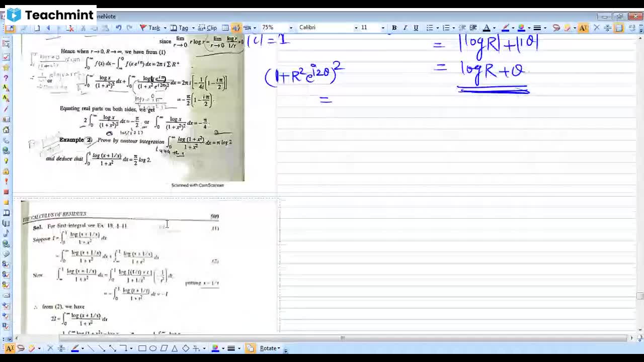Open the font color swatch picker
The image size is (644, 362).
(495, 28)
